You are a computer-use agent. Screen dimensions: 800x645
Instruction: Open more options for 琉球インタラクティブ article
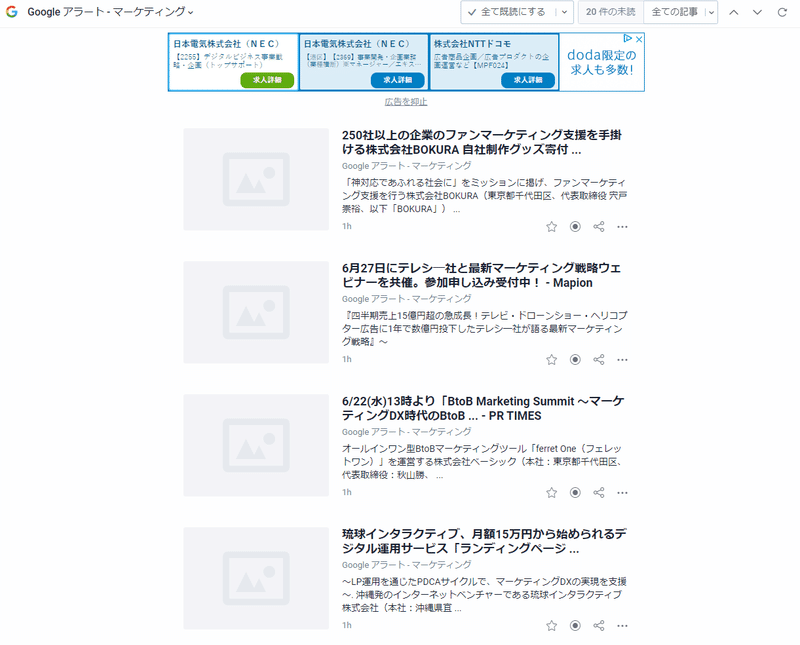622,626
